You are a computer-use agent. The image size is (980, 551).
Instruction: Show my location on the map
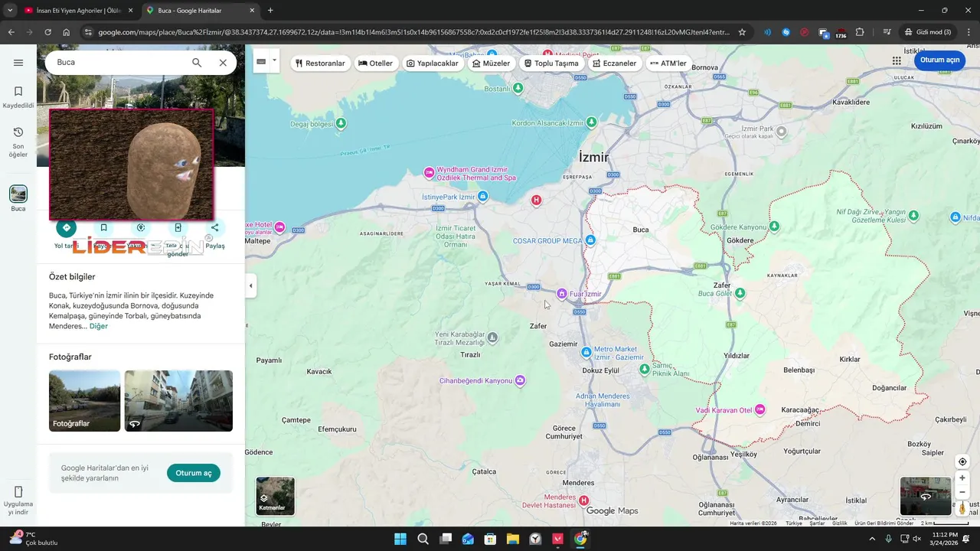click(962, 461)
